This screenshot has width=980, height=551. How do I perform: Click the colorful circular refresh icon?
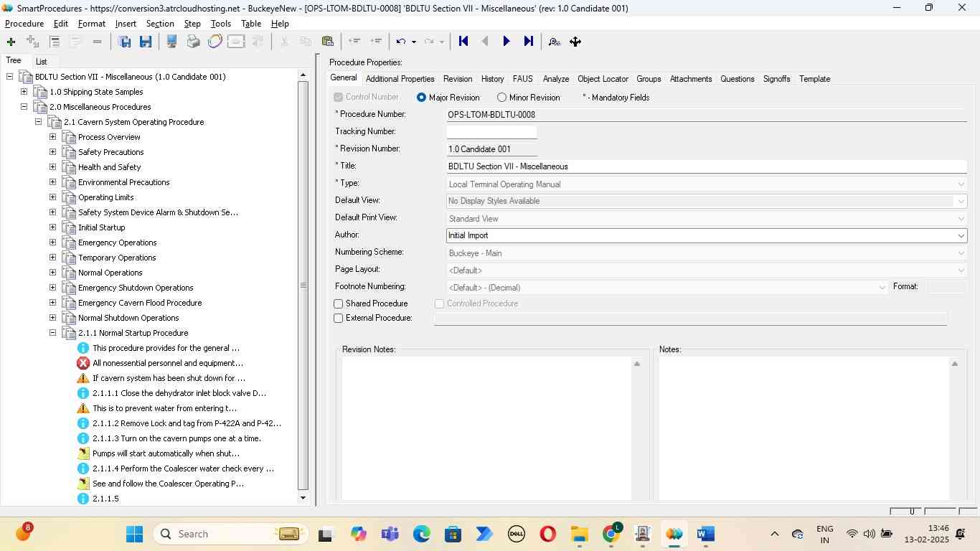(215, 42)
